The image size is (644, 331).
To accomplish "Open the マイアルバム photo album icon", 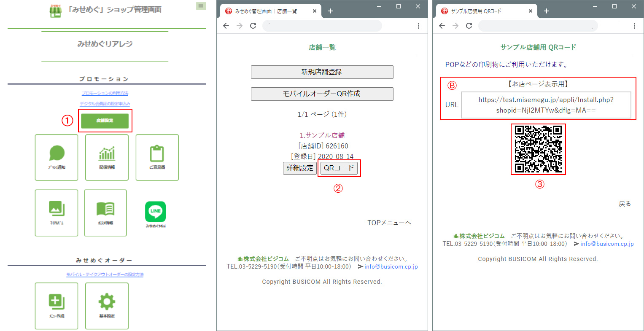I will (57, 213).
